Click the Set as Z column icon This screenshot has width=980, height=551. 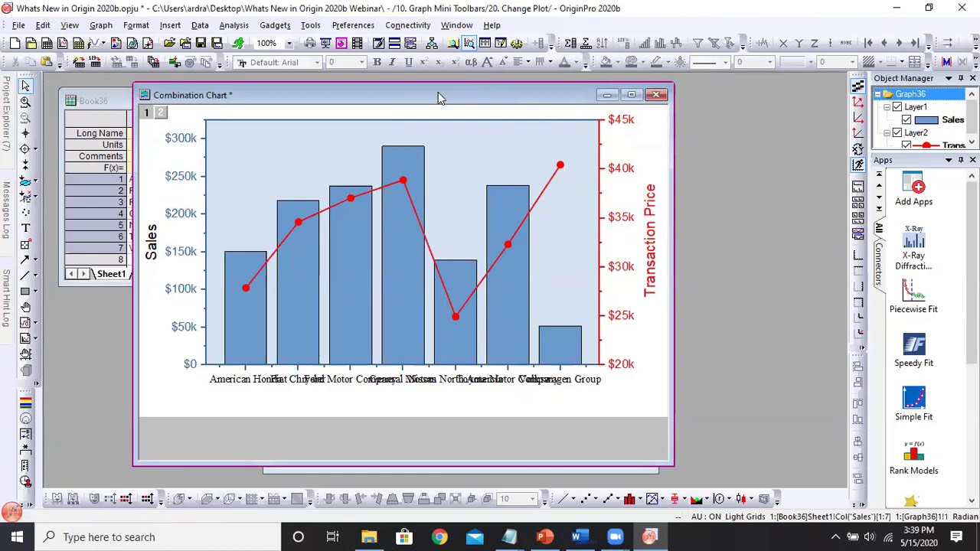(815, 43)
